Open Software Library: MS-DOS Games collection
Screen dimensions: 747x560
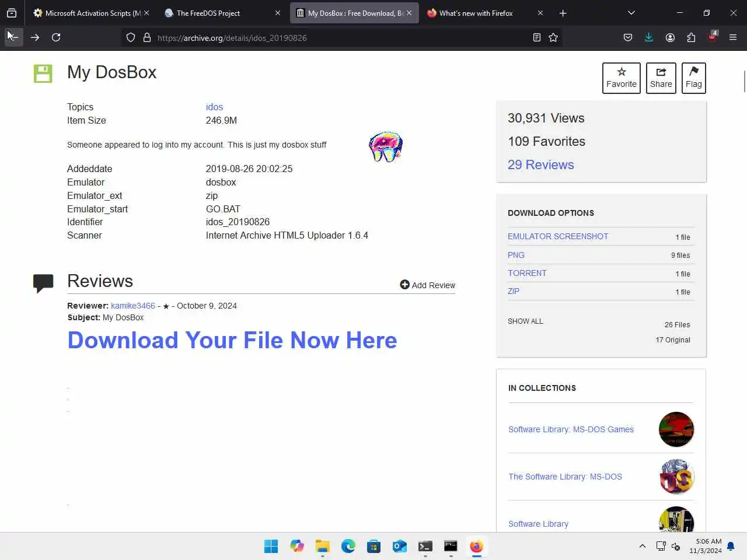click(x=571, y=429)
